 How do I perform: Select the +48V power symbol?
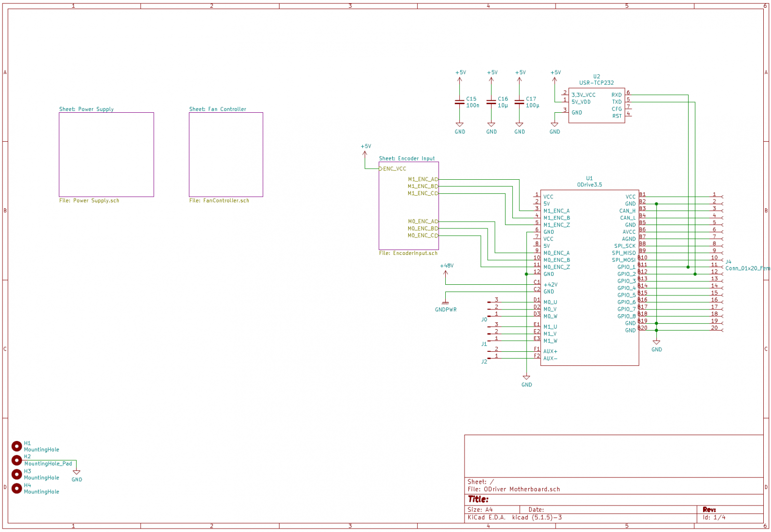(x=446, y=272)
